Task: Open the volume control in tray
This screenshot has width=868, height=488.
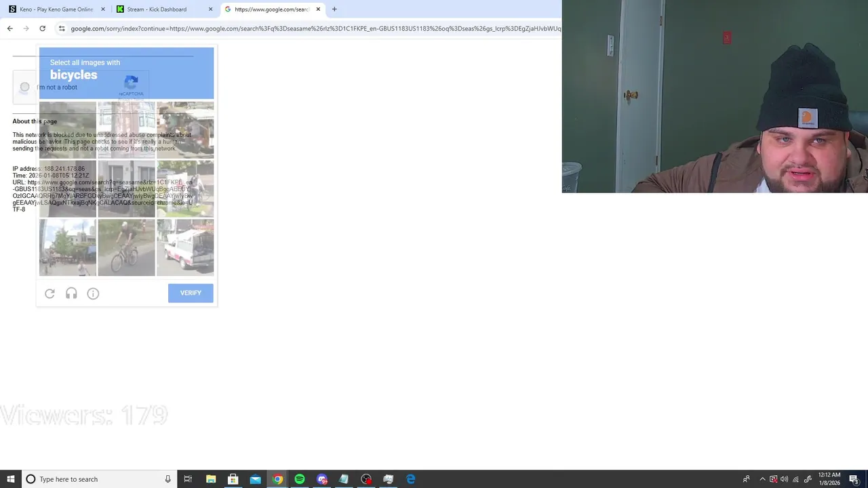Action: [785, 479]
